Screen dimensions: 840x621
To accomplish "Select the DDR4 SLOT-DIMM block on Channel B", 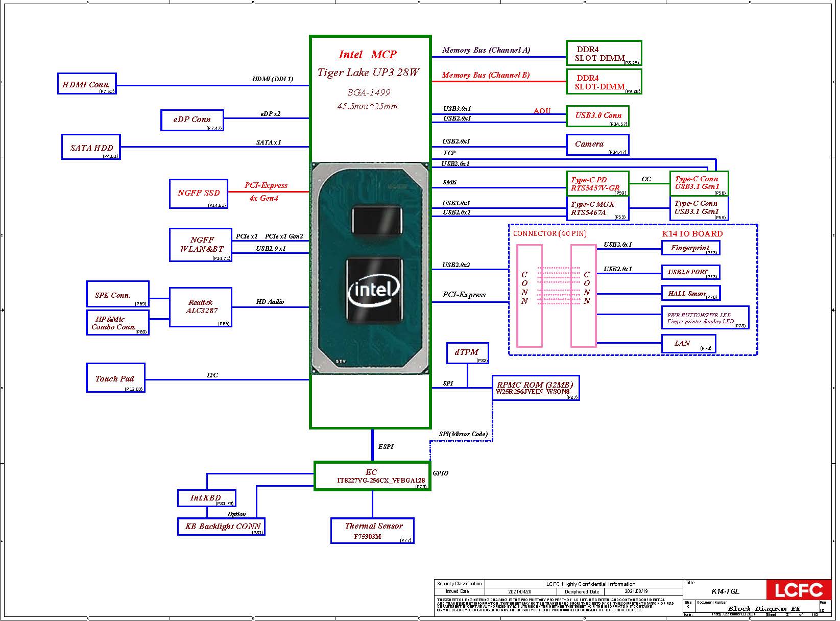I will pyautogui.click(x=604, y=82).
